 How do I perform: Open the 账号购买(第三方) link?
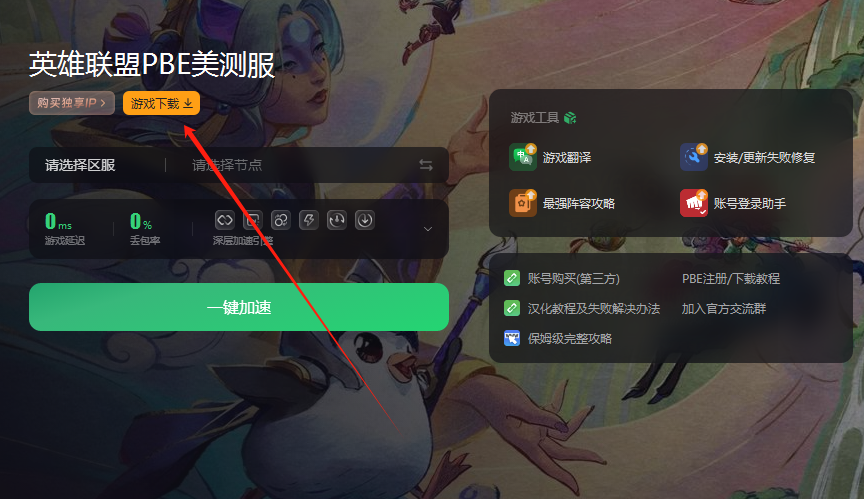click(573, 279)
